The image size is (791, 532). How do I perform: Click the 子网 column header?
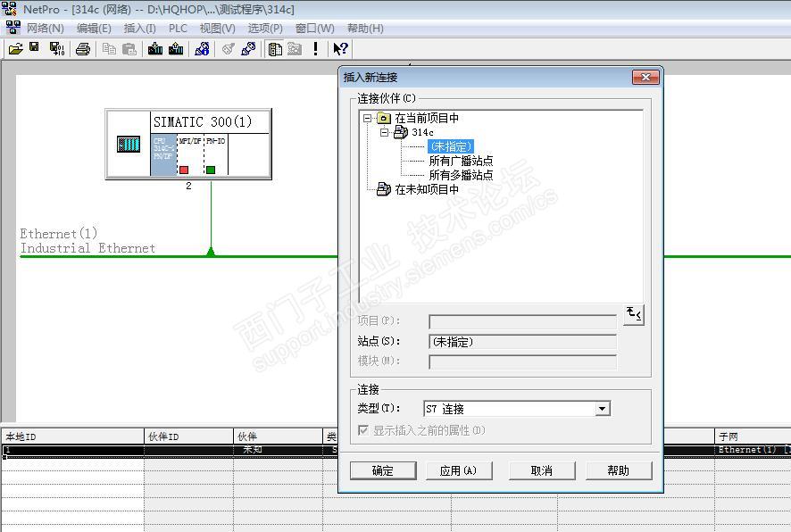pos(753,436)
